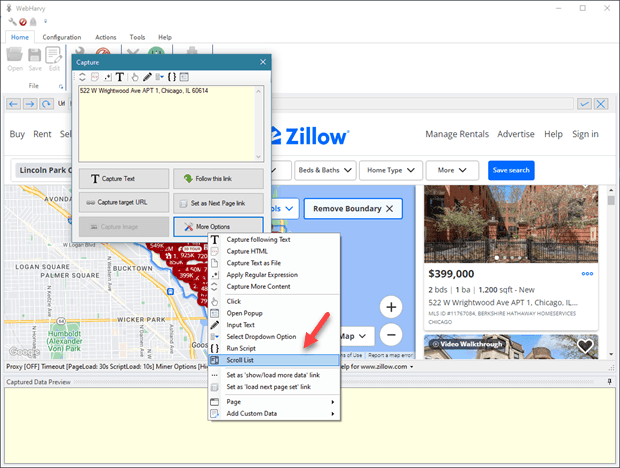Close the Capture dialog window
620x468 pixels.
point(263,62)
